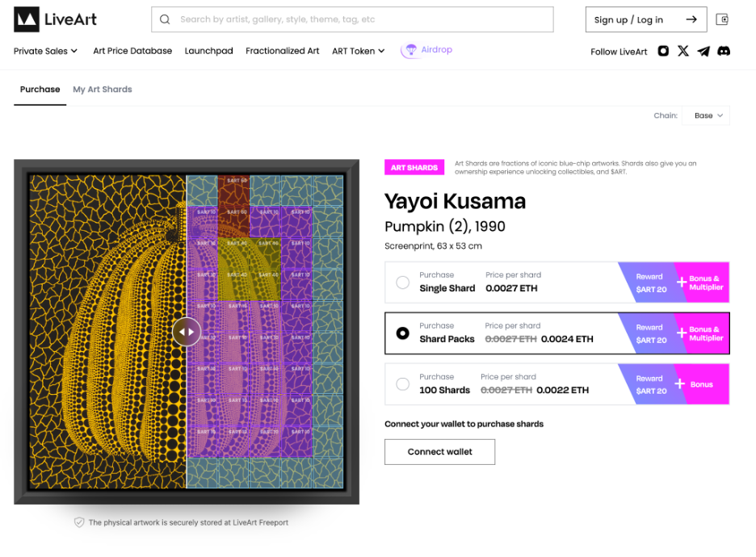The width and height of the screenshot is (756, 557).
Task: Expand the ART Token menu
Action: pyautogui.click(x=359, y=51)
